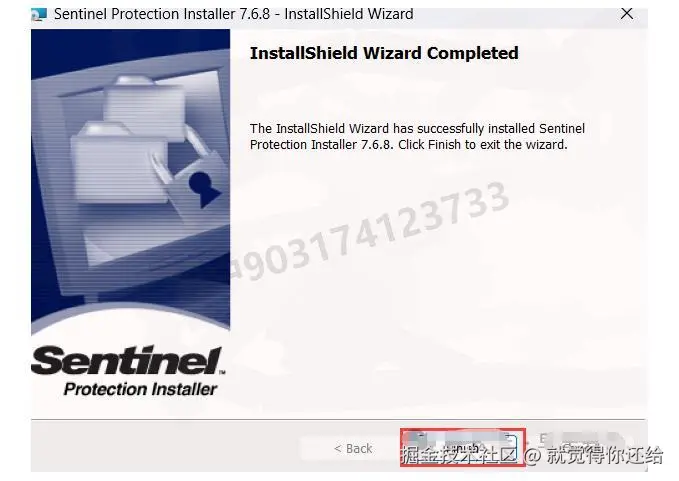The height and width of the screenshot is (481, 679).
Task: Click the Sentinel logo wordmark
Action: tap(128, 360)
